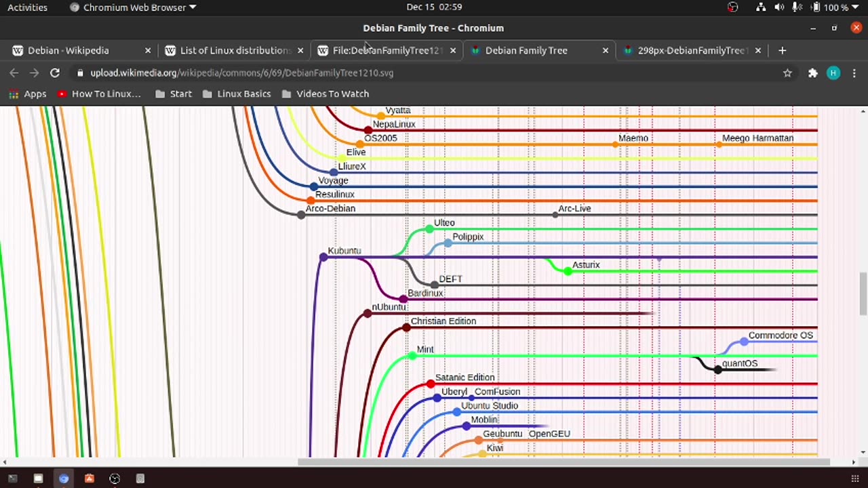
Task: Click the battery 100% indicator
Action: [x=830, y=7]
